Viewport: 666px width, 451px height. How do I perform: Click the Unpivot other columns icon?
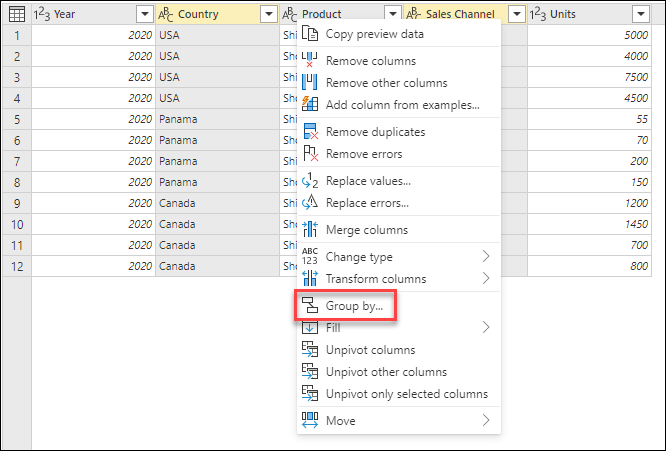click(x=310, y=372)
